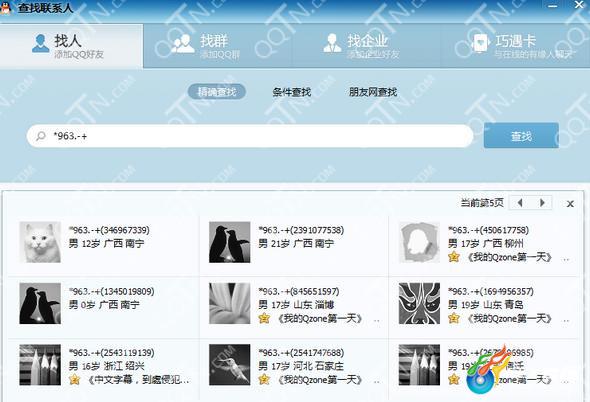Click the 查找 search button

521,136
